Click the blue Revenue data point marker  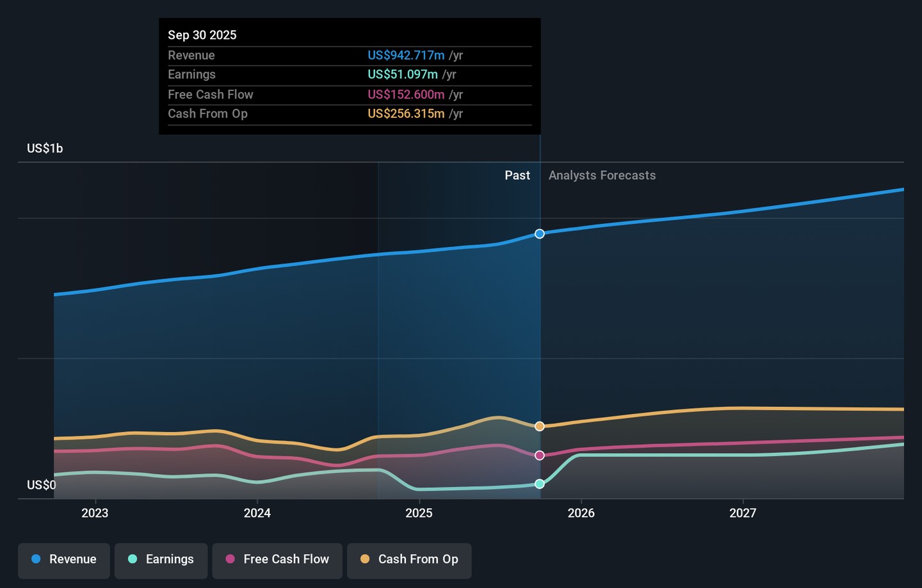540,234
